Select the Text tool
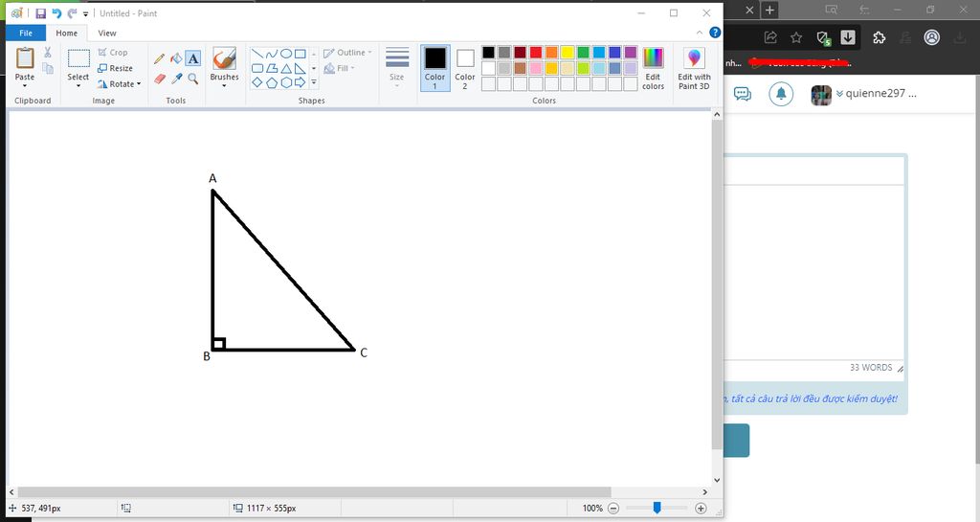The width and height of the screenshot is (980, 522). pyautogui.click(x=193, y=58)
